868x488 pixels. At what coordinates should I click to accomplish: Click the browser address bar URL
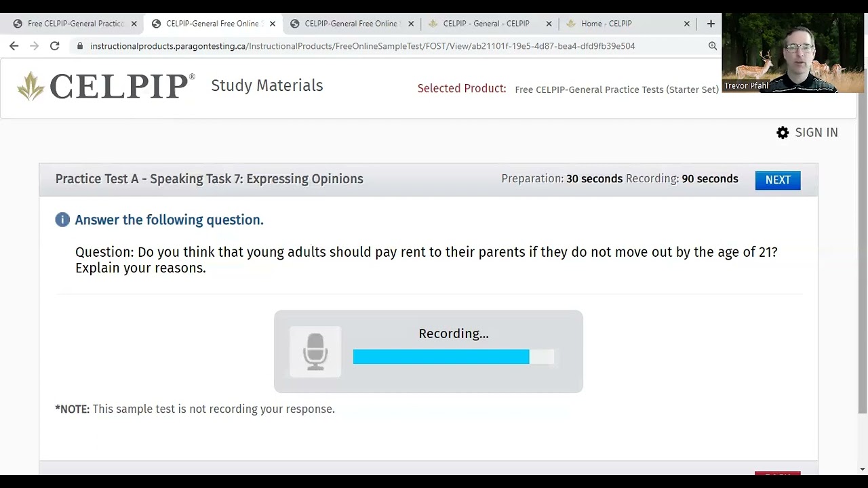click(362, 46)
